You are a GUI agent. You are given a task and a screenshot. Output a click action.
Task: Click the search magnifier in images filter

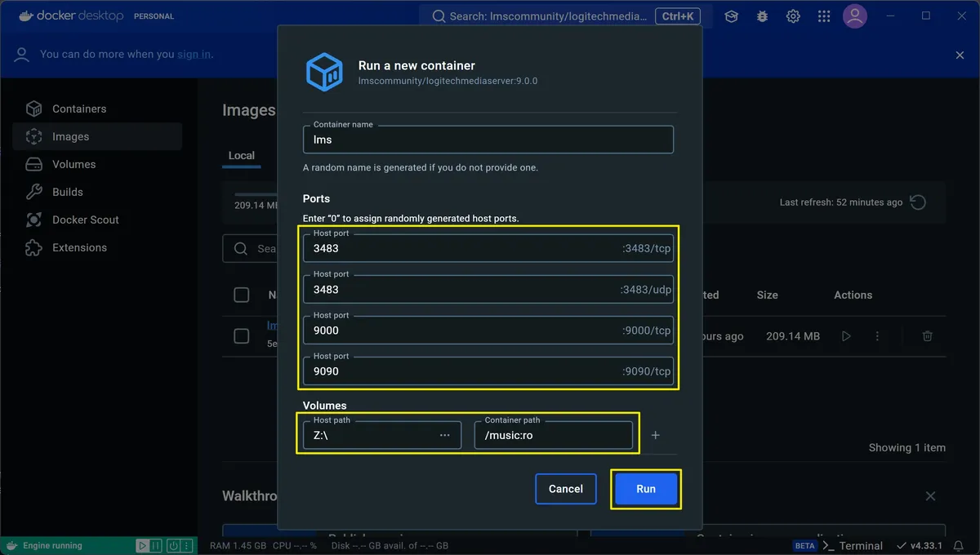(x=241, y=248)
